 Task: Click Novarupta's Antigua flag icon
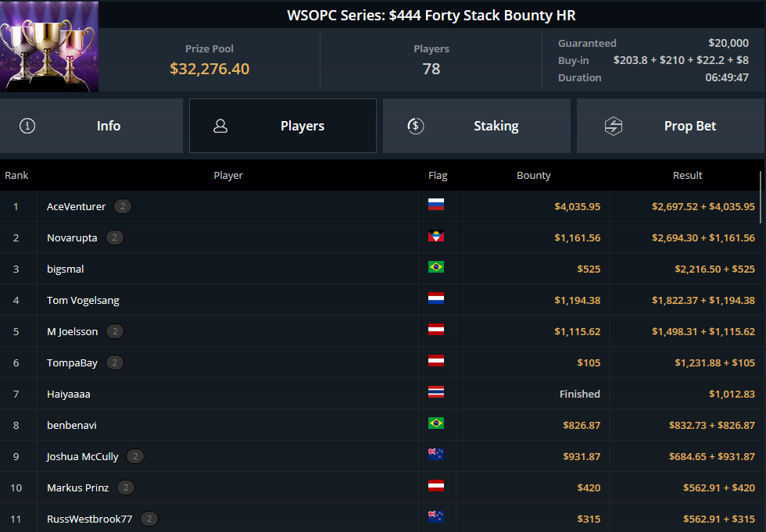(x=436, y=236)
